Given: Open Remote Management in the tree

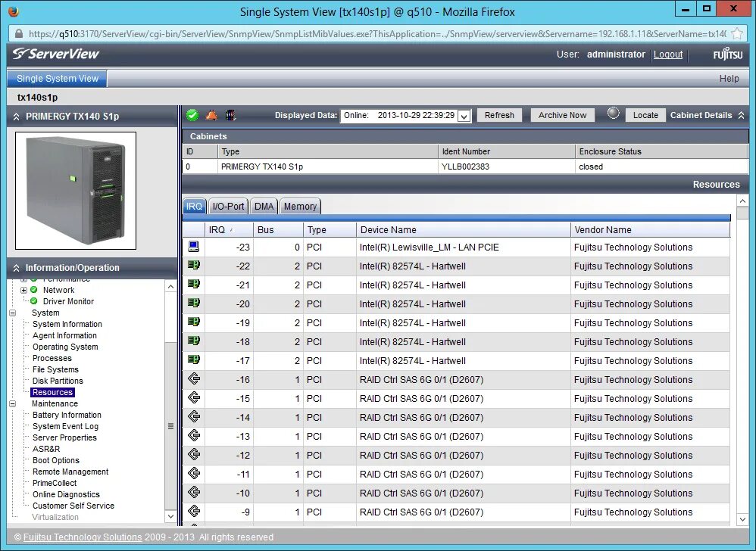Looking at the screenshot, I should click(x=70, y=472).
